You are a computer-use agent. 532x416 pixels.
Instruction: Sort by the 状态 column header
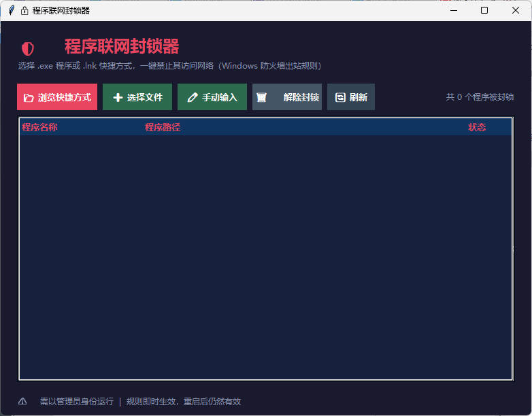tap(477, 127)
